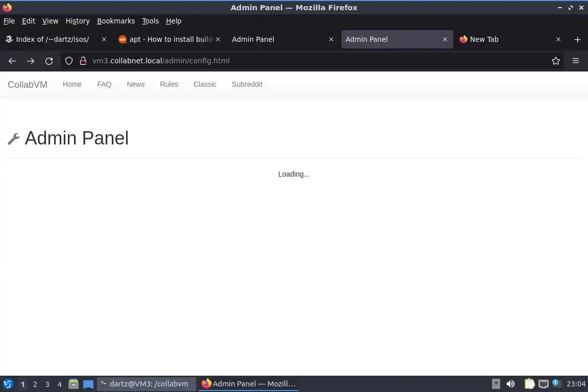Close the New Tab tab
The height and width of the screenshot is (392, 588).
(x=558, y=39)
